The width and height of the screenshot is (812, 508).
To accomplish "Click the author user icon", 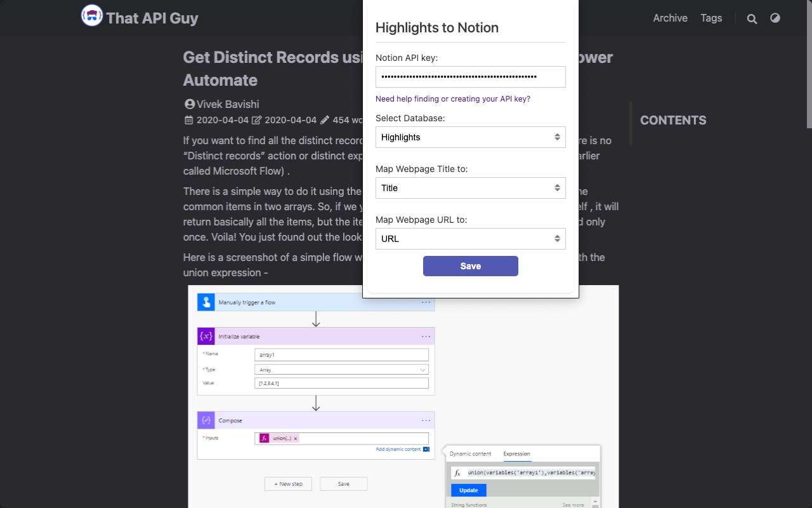I will coord(189,104).
